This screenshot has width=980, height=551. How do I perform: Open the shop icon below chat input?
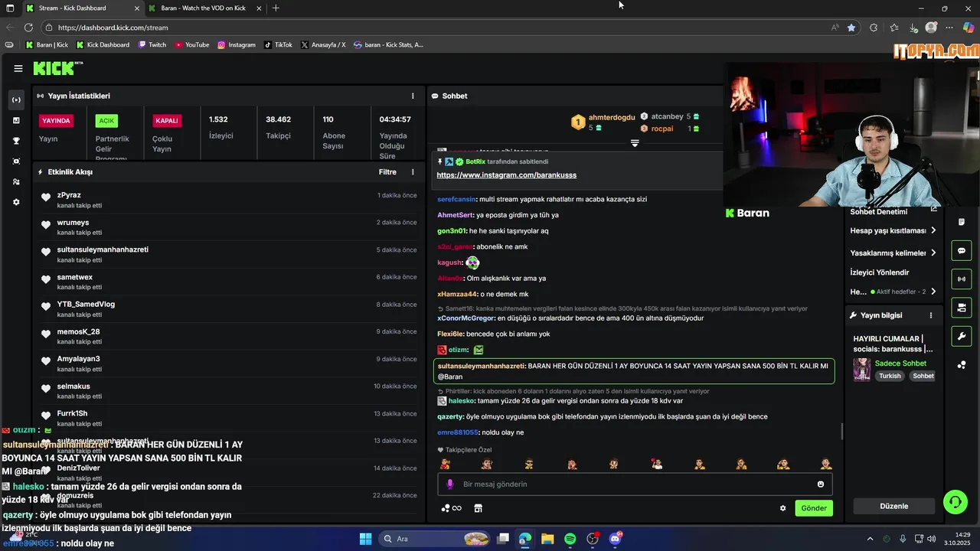(x=479, y=508)
